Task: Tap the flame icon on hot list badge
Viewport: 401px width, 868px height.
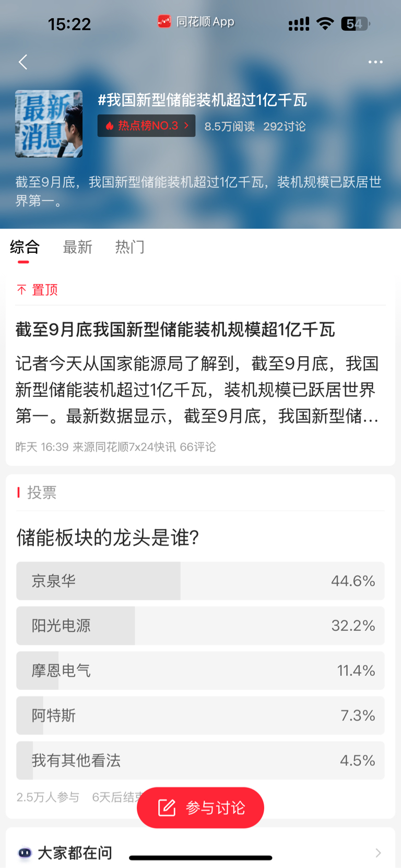Action: click(110, 126)
